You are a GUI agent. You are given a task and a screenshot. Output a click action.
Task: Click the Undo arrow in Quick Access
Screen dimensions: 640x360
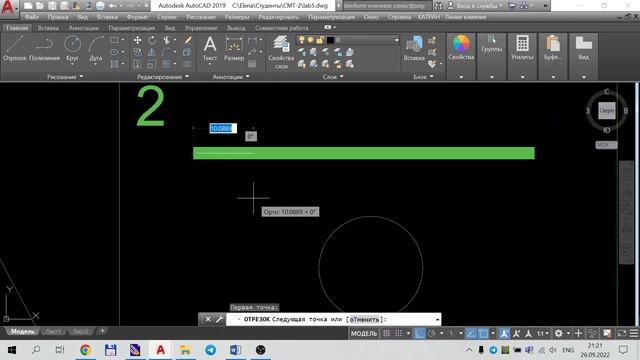113,6
